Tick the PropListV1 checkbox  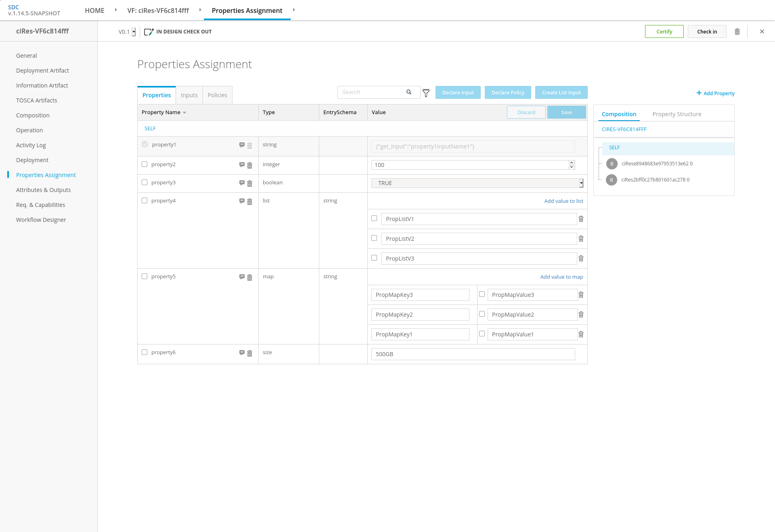374,218
